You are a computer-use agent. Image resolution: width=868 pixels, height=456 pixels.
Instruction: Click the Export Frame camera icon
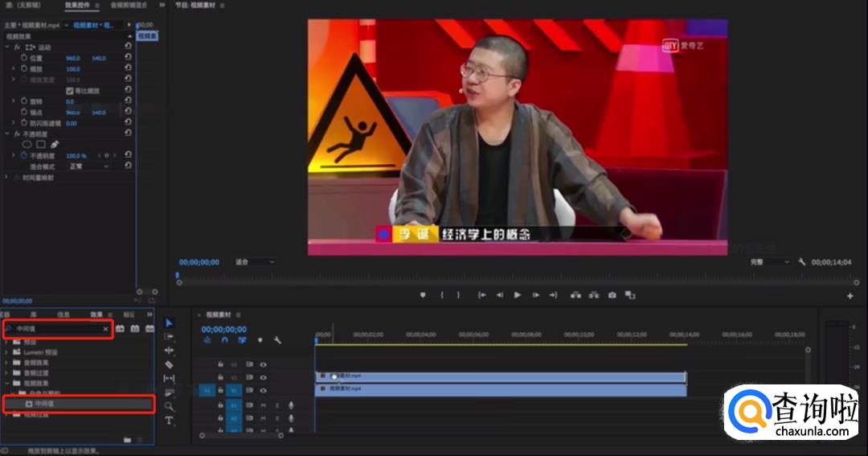[x=612, y=295]
